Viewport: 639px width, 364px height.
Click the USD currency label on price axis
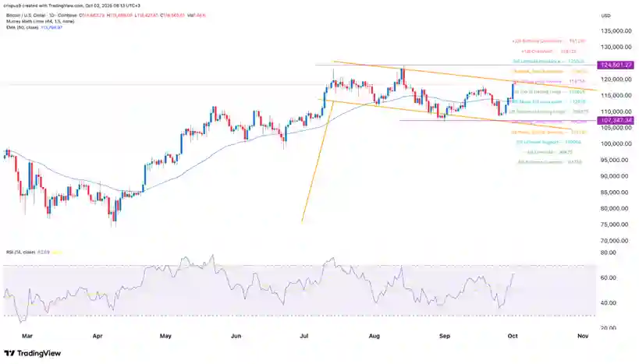[606, 14]
